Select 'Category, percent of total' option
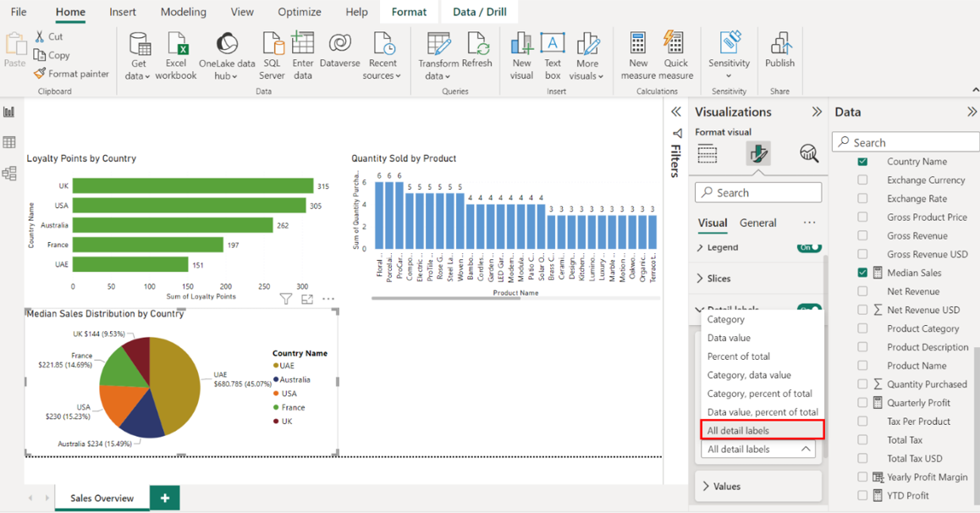980x513 pixels. (x=759, y=394)
